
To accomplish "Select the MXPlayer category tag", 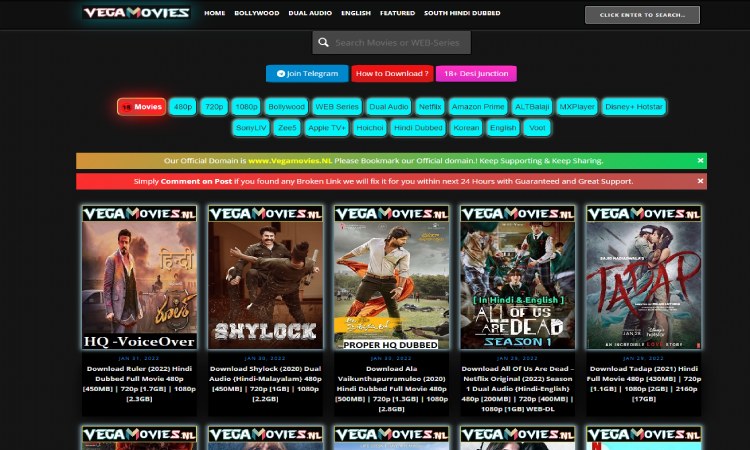I will click(x=577, y=107).
